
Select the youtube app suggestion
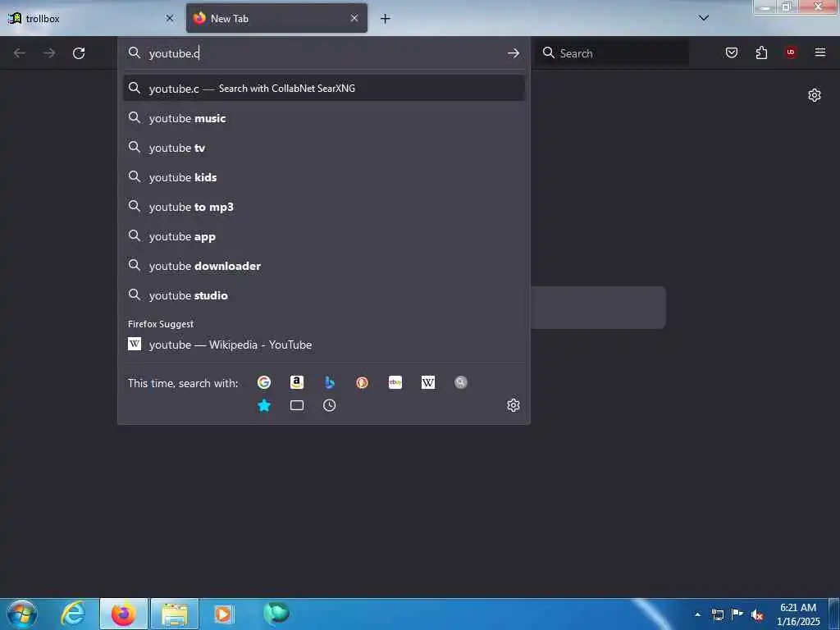[x=323, y=236]
